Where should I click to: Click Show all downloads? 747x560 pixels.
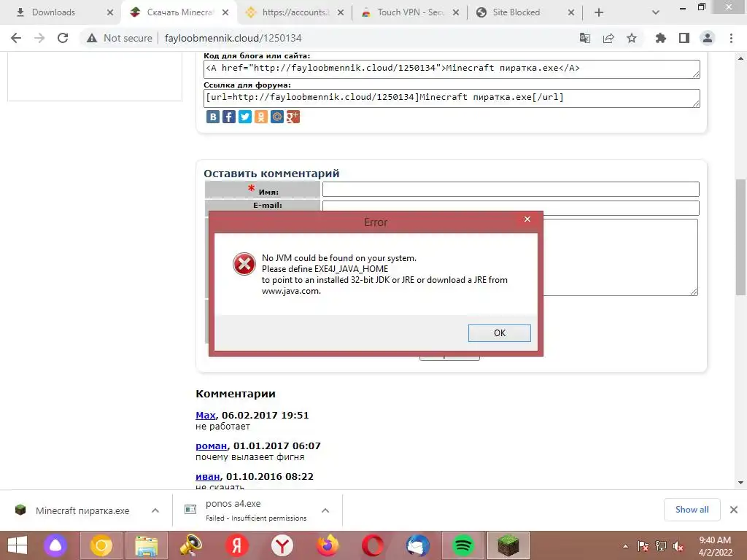(x=692, y=510)
